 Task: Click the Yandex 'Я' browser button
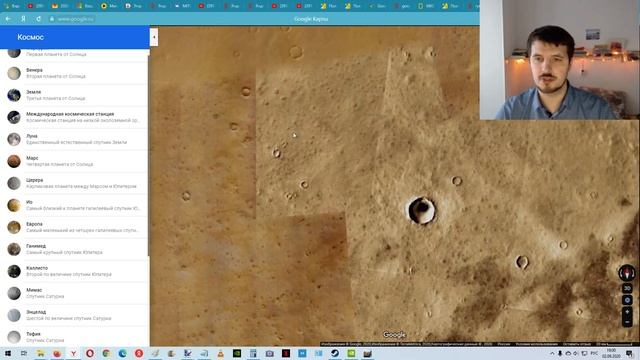23,19
